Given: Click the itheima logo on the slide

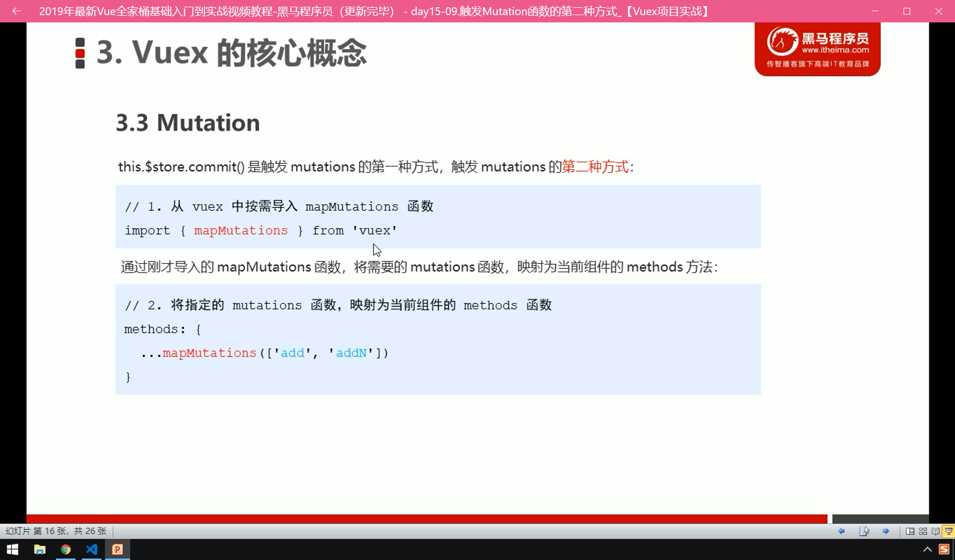Looking at the screenshot, I should click(817, 49).
